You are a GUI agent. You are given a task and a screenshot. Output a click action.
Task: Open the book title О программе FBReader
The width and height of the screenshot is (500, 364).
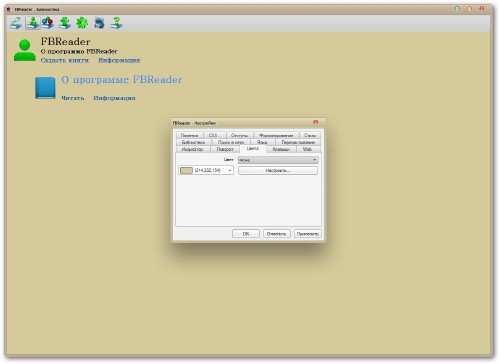pyautogui.click(x=122, y=80)
